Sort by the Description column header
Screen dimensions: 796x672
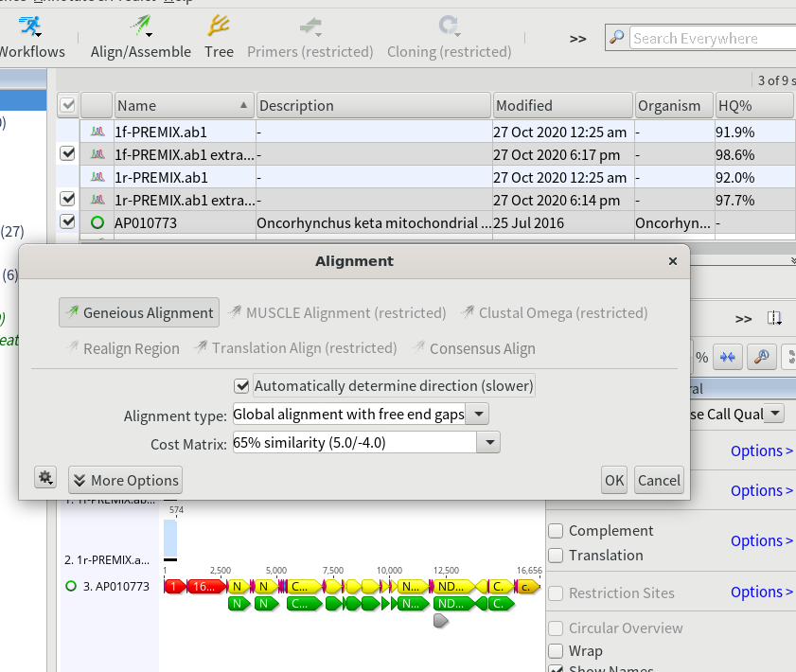point(374,106)
